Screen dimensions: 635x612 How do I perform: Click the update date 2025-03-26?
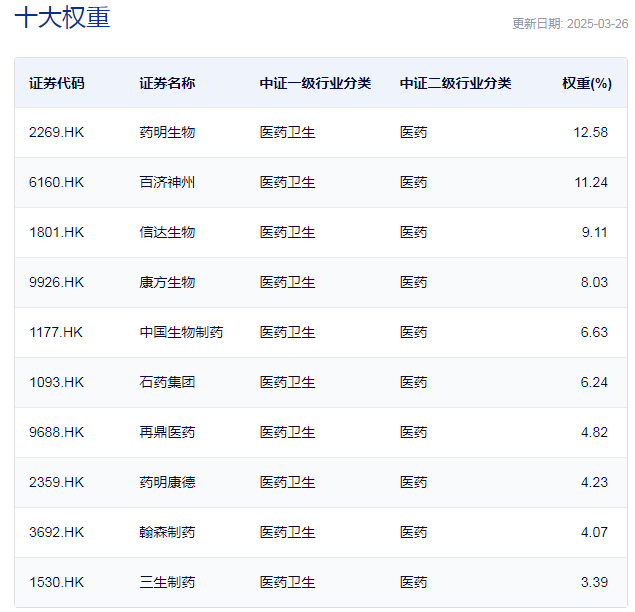[x=597, y=23]
